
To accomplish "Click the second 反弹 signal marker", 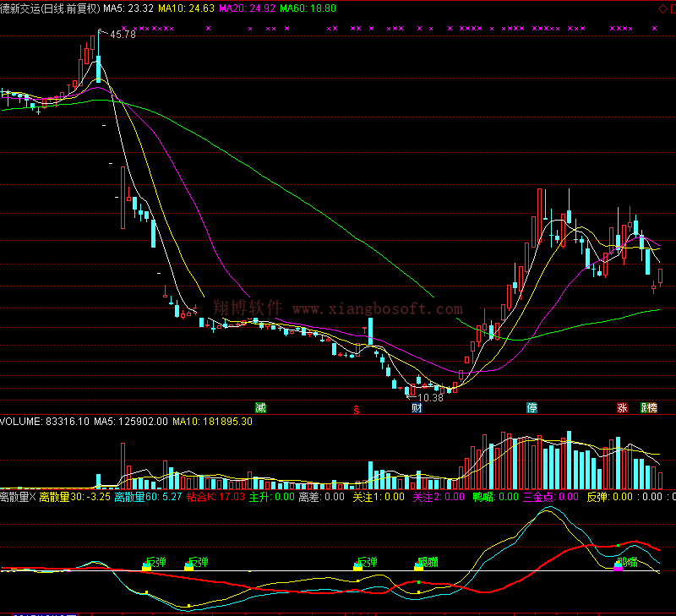I will point(198,562).
